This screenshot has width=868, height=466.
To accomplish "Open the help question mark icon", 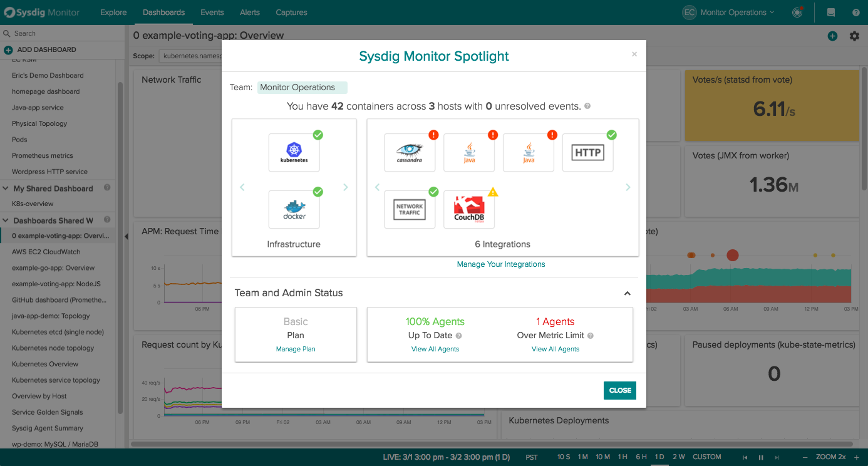I will click(855, 13).
